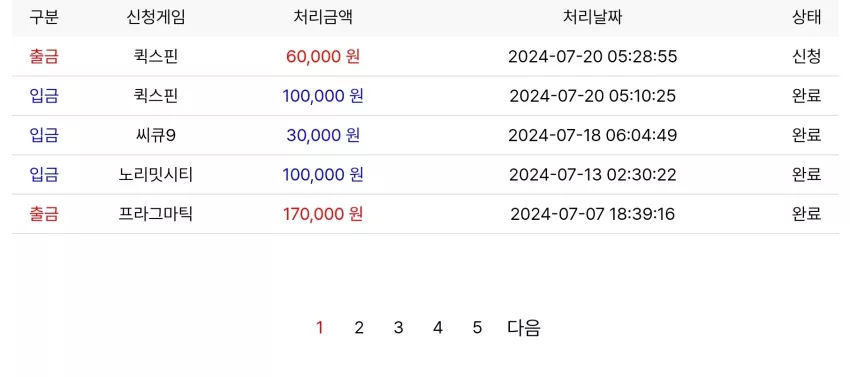Select the 프라그마틱 game entry

(156, 214)
